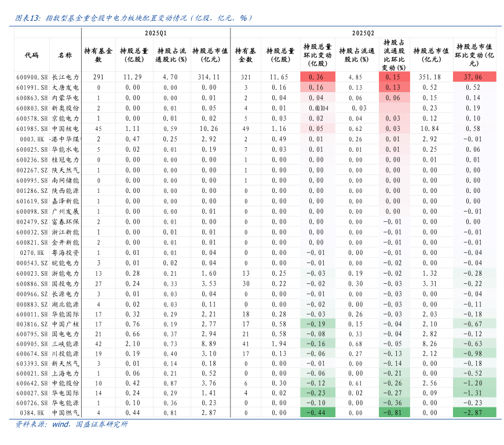The width and height of the screenshot is (504, 445).
Task: Click the name cell "大唐发电"
Action: 65,87
